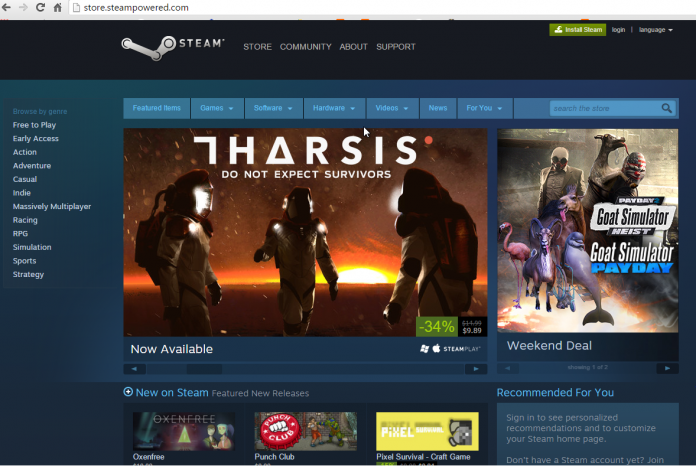Expand the language dropdown
Screen dimensions: 696x466
[x=656, y=30]
